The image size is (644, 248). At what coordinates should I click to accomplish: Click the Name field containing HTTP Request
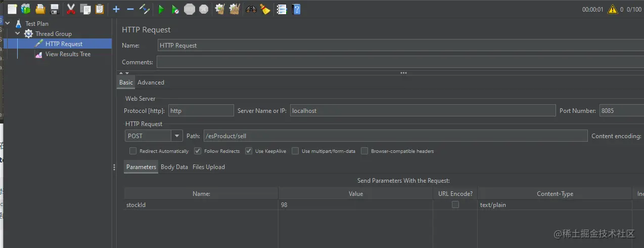(400, 45)
